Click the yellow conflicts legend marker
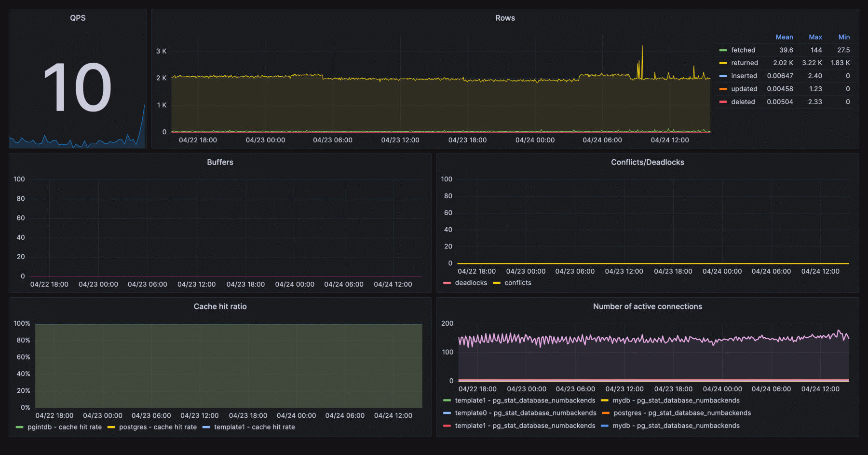The image size is (868, 455). (498, 283)
